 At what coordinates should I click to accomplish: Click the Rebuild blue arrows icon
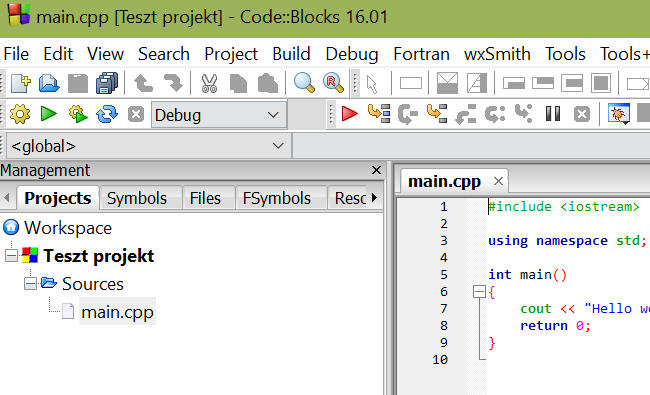(x=107, y=114)
